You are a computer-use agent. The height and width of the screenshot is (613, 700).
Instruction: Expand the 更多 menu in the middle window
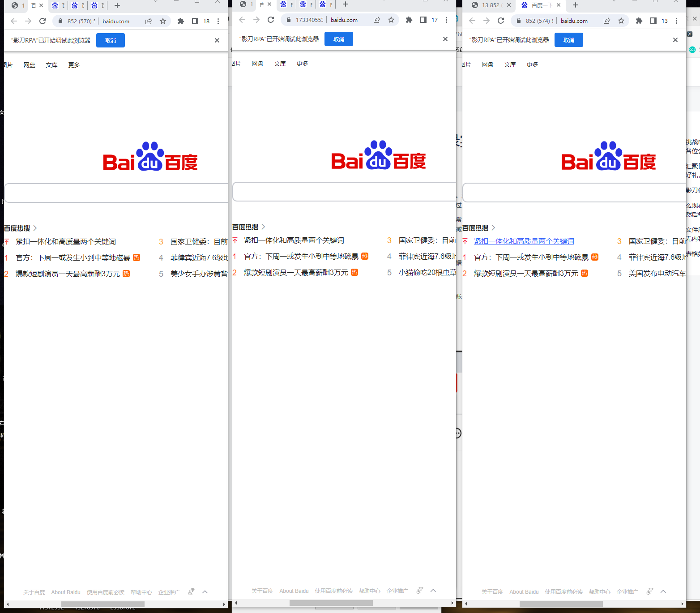[302, 64]
